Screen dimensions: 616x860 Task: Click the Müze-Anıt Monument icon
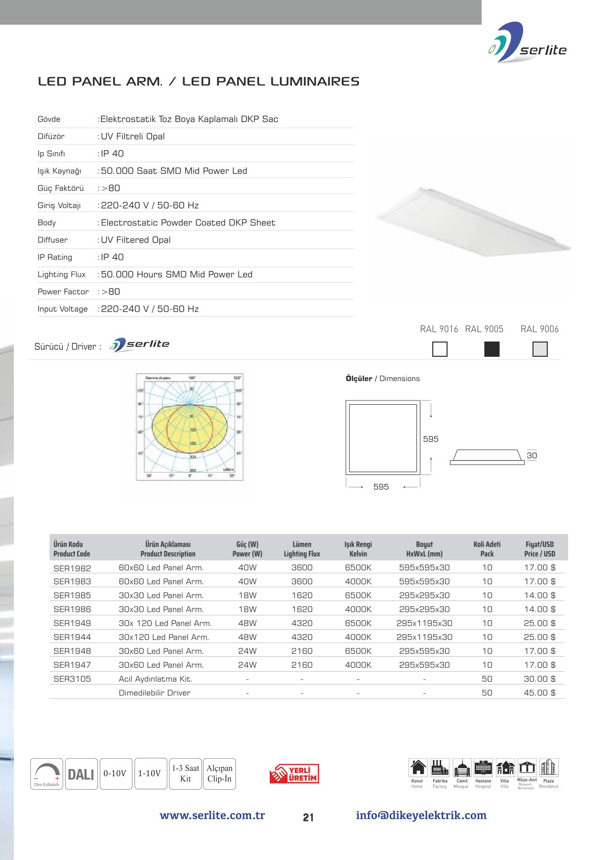click(527, 767)
